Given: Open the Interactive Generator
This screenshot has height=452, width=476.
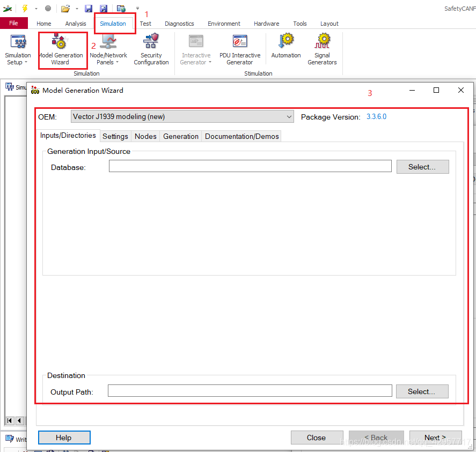Looking at the screenshot, I should [196, 49].
